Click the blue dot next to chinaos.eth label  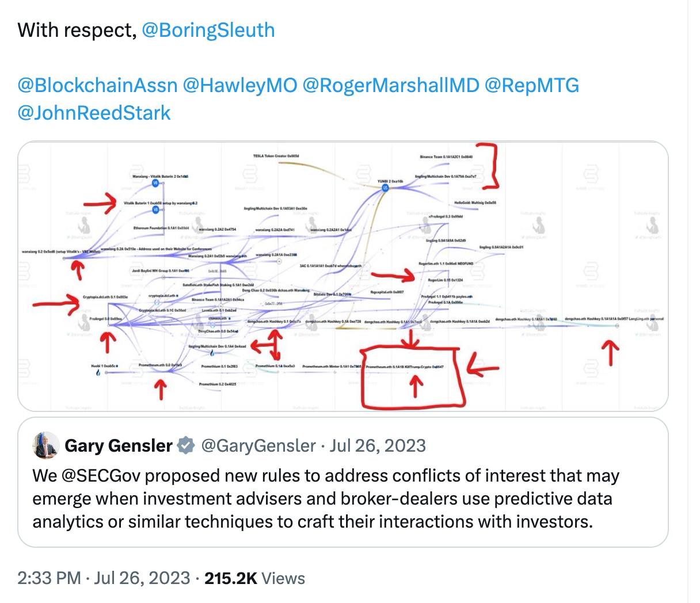tap(229, 318)
